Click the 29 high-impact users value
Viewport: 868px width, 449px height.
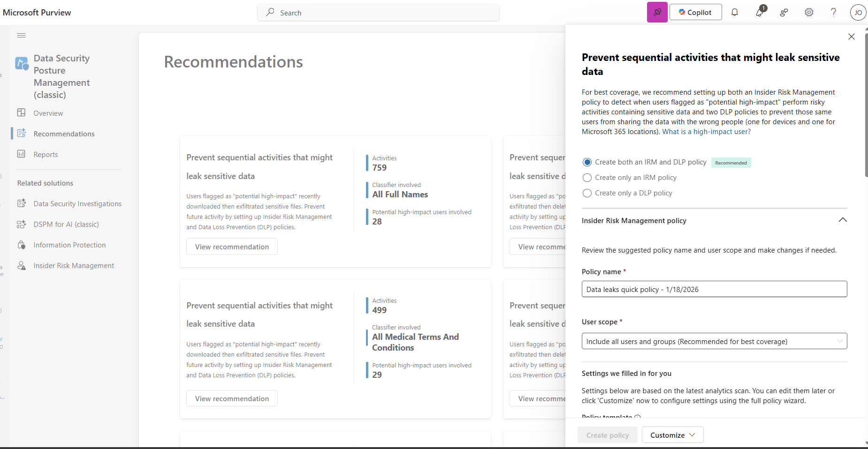pos(377,375)
